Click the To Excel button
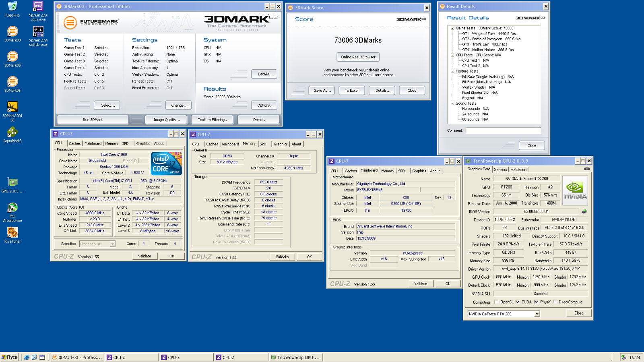This screenshot has height=362, width=644. 351,90
